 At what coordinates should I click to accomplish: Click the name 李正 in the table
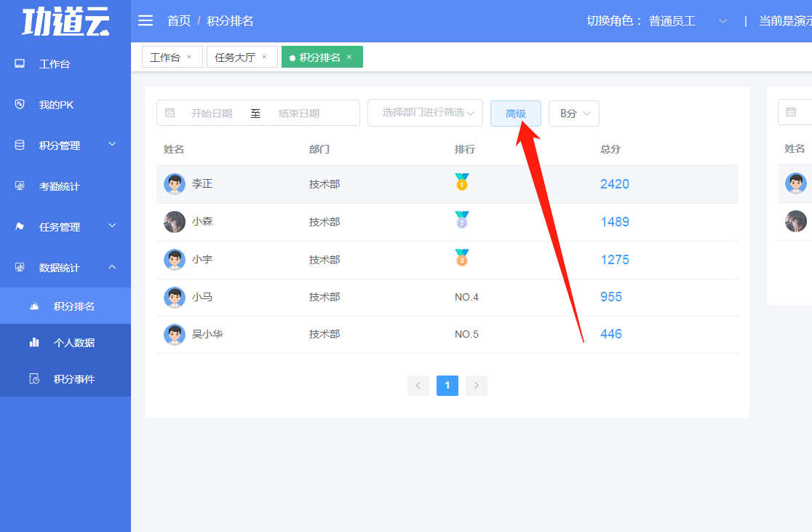(202, 184)
